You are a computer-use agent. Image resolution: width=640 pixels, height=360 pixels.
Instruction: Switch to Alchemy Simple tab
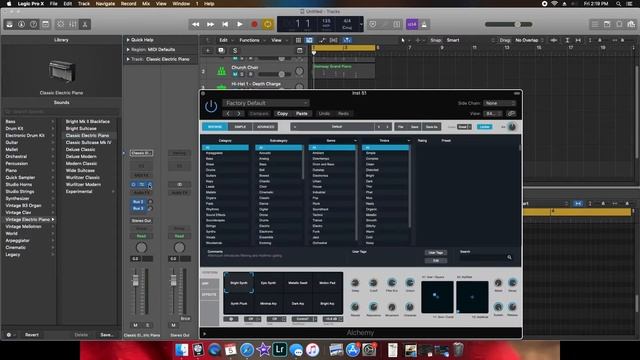(x=240, y=127)
